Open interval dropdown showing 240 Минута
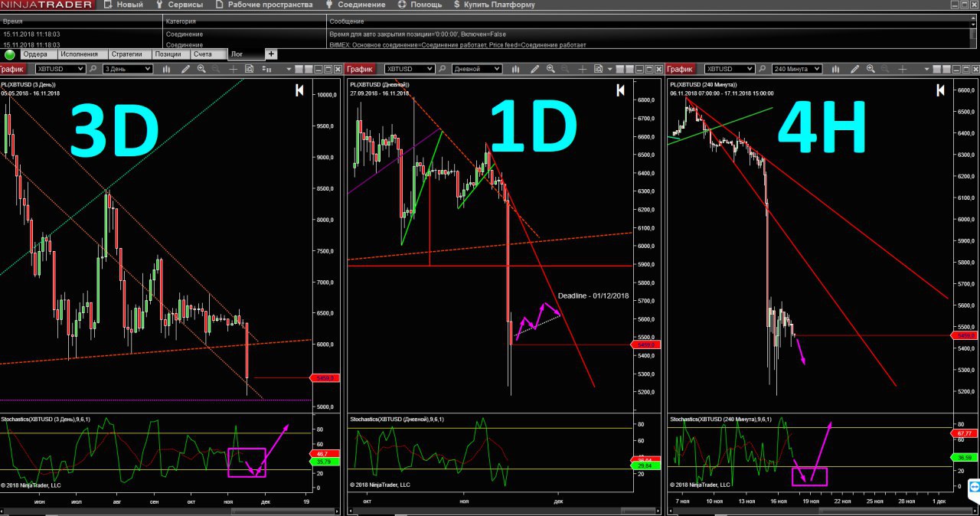 (796, 69)
